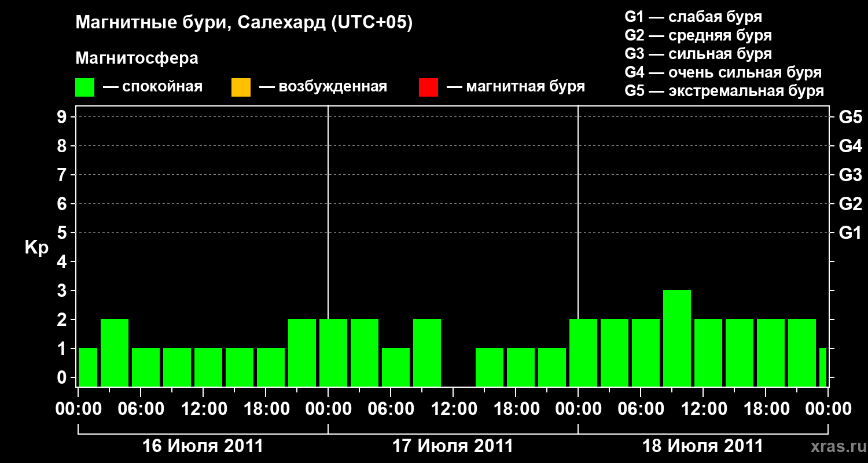Click '12:00' time label under 18 Июля
Screen dimensions: 868x463
tap(703, 409)
